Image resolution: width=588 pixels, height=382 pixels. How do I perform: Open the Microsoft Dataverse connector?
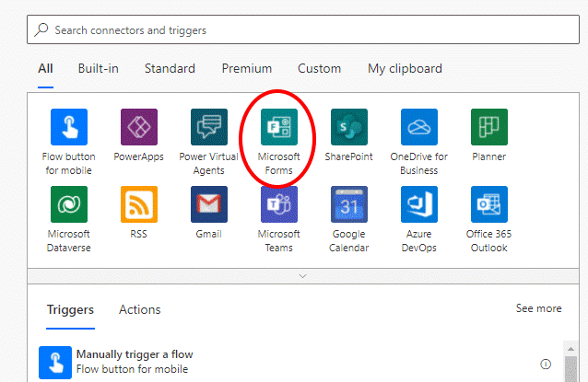pyautogui.click(x=69, y=204)
